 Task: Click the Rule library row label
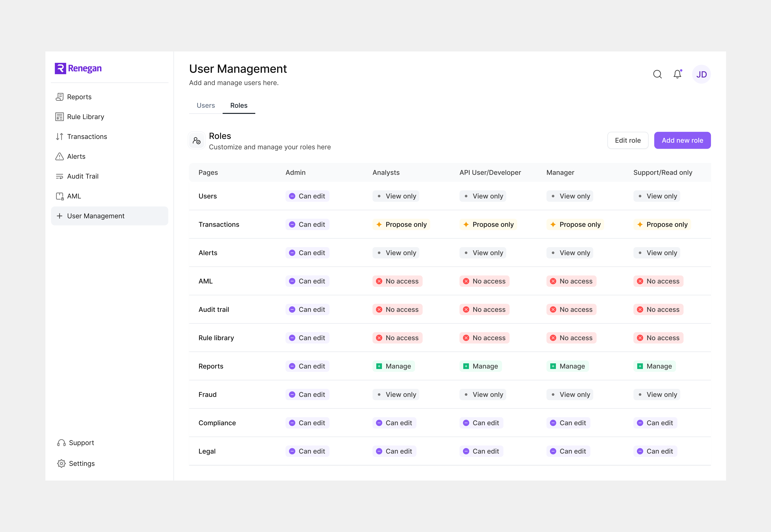216,338
